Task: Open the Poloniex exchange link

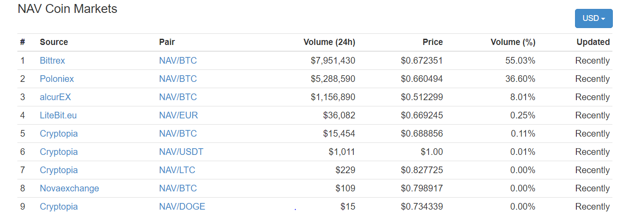Action: tap(57, 79)
